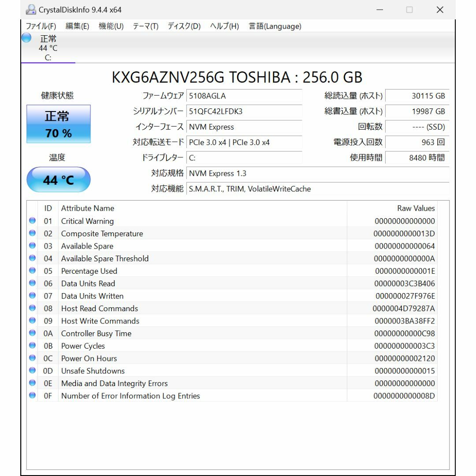Click the standard field NVM Express 1.3
This screenshot has height=476, width=476.
click(x=318, y=173)
